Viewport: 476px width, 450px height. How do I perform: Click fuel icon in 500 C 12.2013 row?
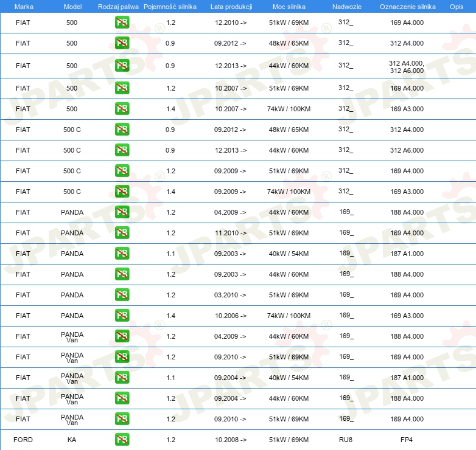[x=122, y=150]
